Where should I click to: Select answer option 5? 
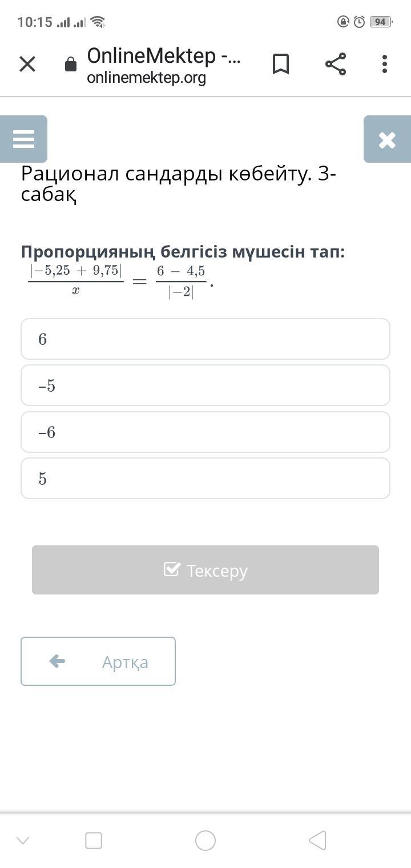(x=205, y=479)
